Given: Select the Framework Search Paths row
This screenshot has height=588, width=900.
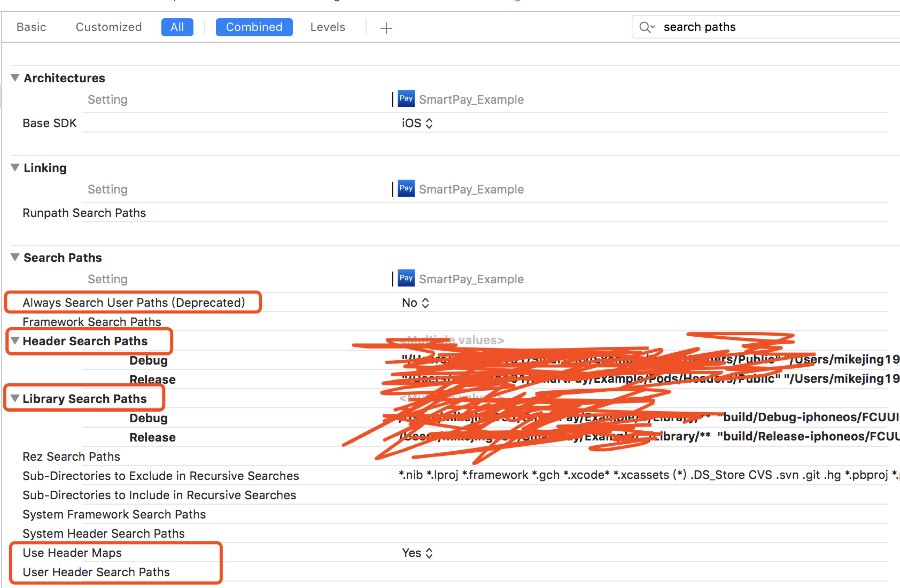Looking at the screenshot, I should [x=92, y=322].
